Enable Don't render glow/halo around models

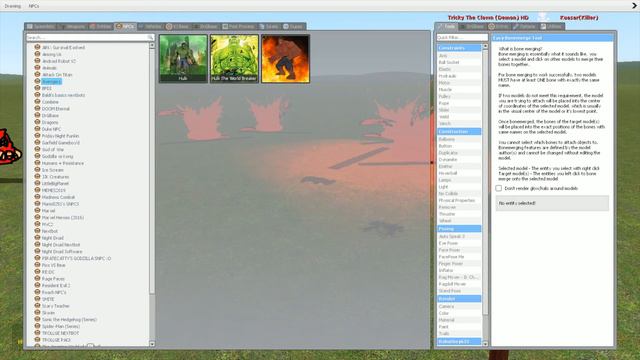(499, 188)
